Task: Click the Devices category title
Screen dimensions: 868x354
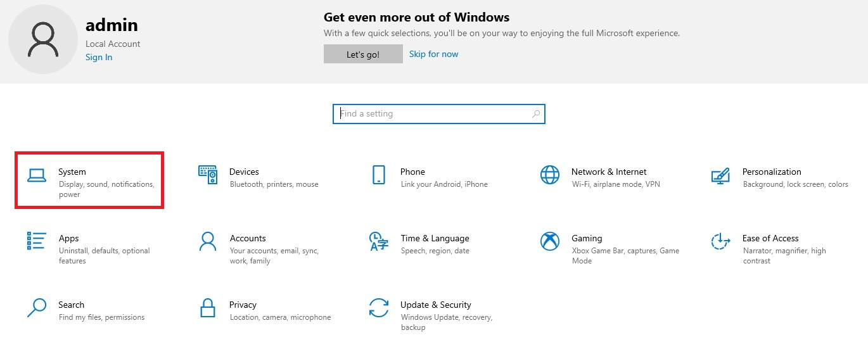Action: click(244, 172)
